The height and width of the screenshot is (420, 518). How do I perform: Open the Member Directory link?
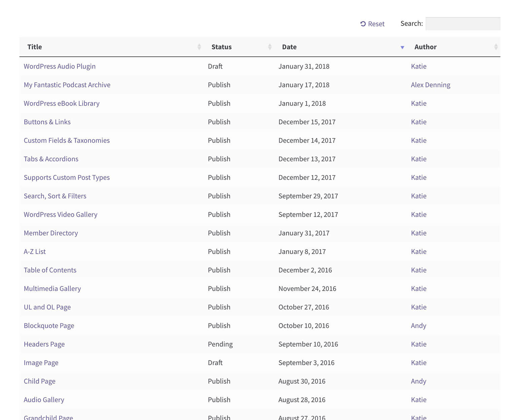tap(51, 233)
